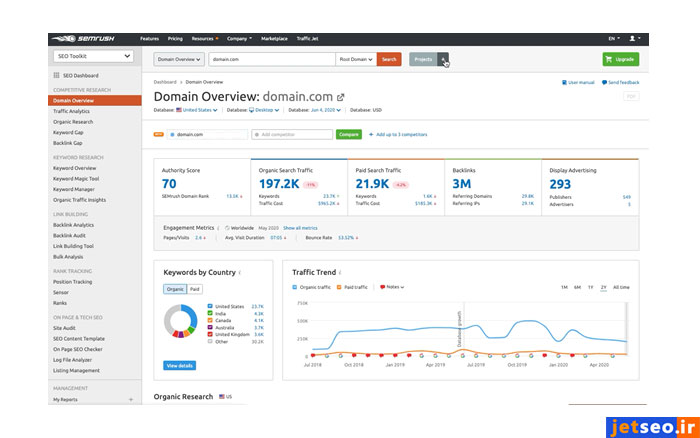Select the Organic keywords tab
The height and width of the screenshot is (438, 700).
(175, 289)
